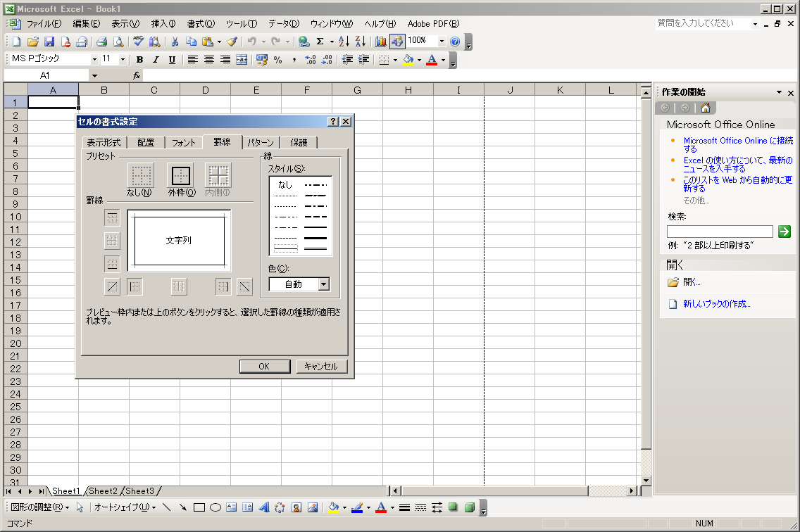Open the オートシェイプ menu in the drawing toolbar
Image resolution: width=800 pixels, height=532 pixels.
(x=125, y=507)
